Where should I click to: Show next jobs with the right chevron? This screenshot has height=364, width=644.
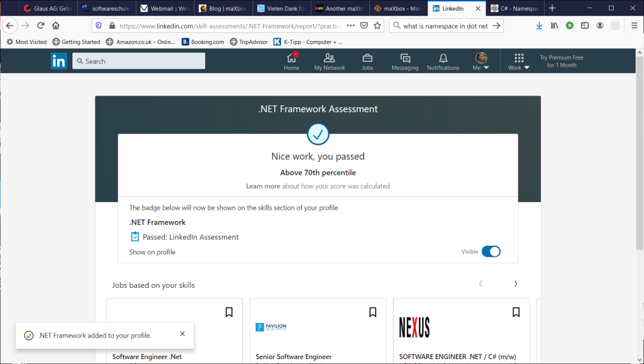tap(516, 284)
